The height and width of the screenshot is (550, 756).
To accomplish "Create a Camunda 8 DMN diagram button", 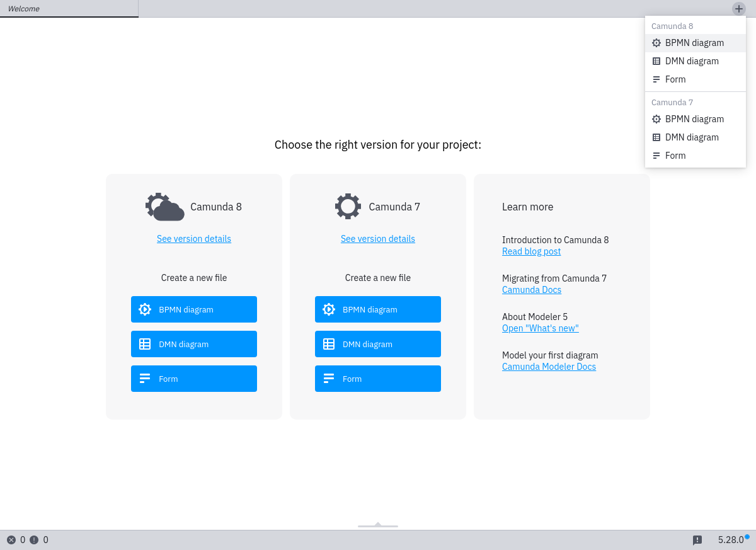I will tap(194, 344).
